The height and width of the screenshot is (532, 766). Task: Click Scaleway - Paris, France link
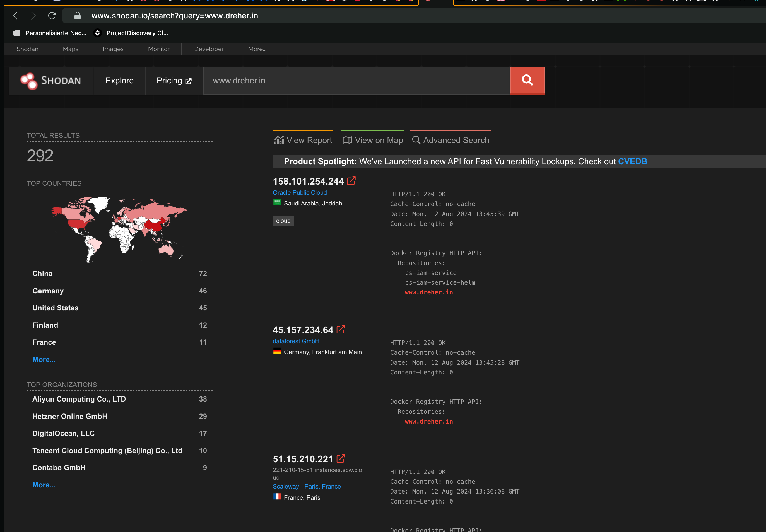click(307, 486)
